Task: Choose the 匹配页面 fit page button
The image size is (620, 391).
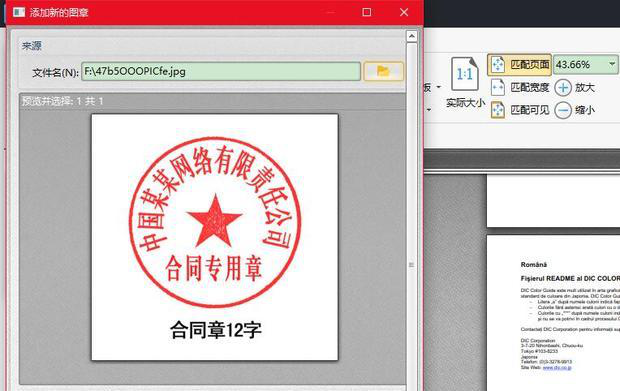Action: [520, 64]
